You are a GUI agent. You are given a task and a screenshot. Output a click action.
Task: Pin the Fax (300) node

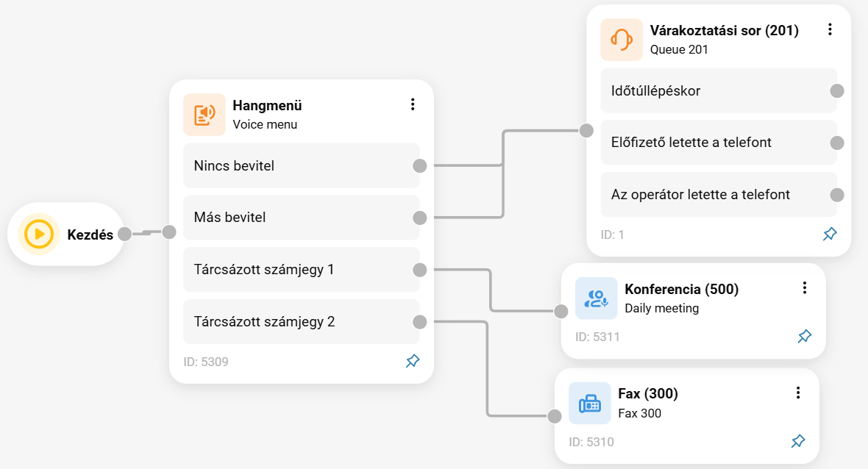click(x=797, y=441)
